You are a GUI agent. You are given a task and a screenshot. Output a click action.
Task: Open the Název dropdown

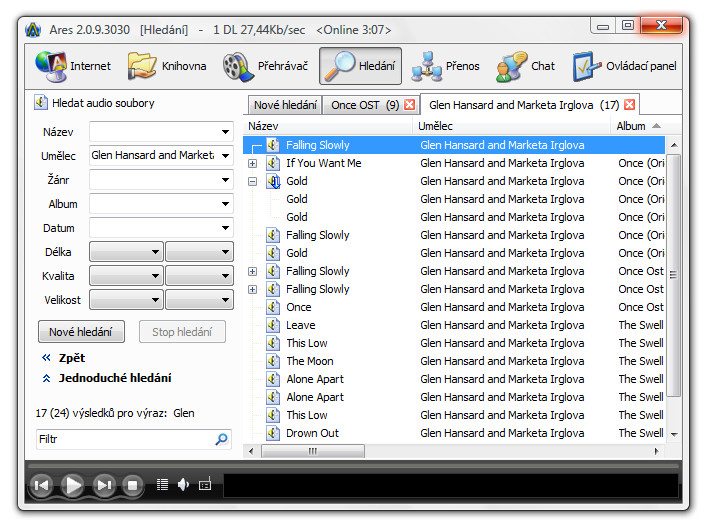click(x=225, y=132)
